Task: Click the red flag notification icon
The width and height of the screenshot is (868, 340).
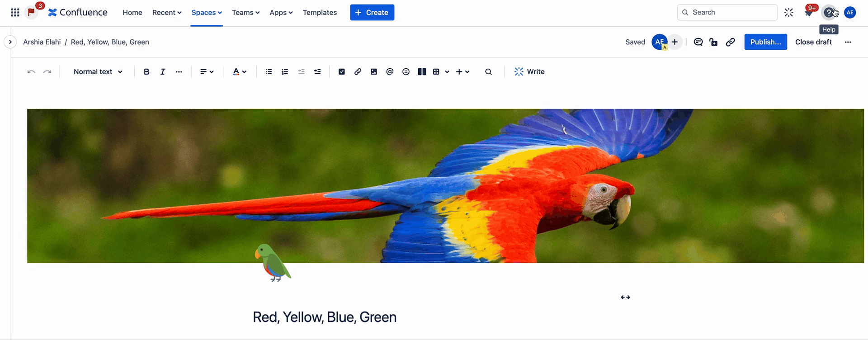Action: coord(31,12)
